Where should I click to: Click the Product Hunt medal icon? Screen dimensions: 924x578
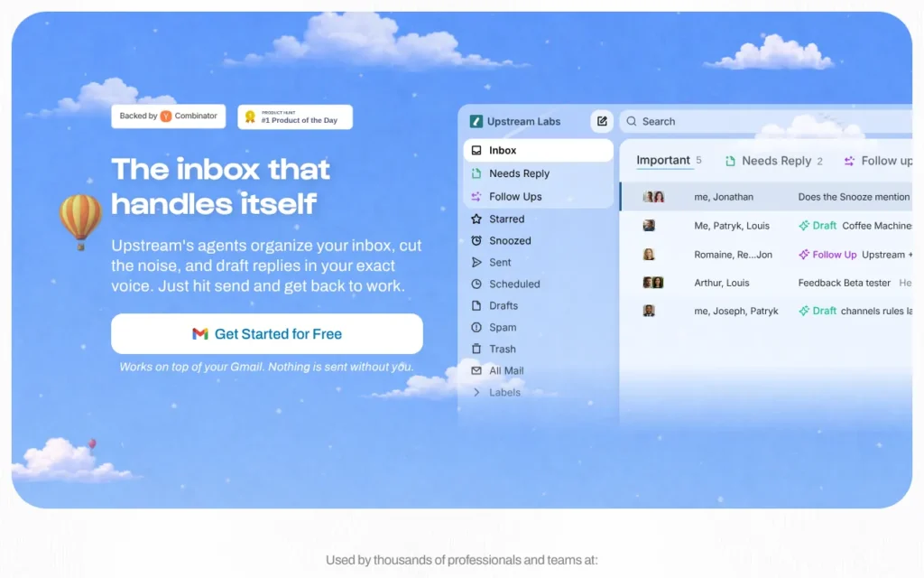250,117
